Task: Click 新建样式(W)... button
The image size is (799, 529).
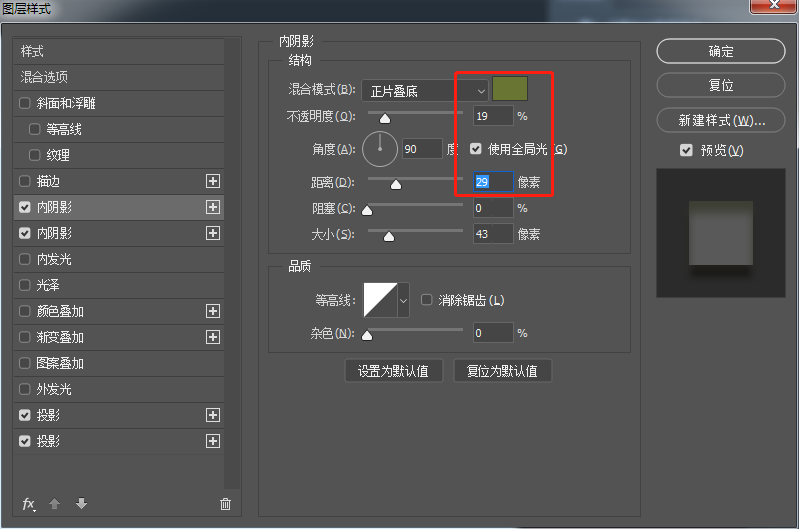Action: (721, 120)
